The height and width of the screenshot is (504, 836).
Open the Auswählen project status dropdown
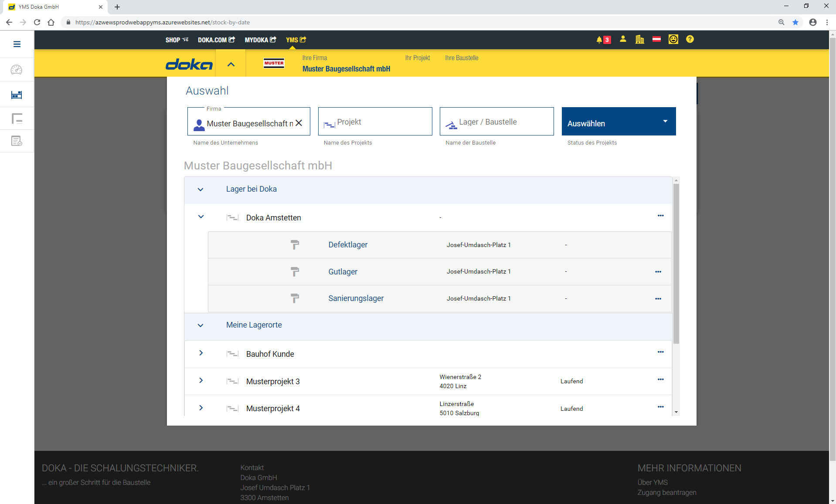(618, 122)
